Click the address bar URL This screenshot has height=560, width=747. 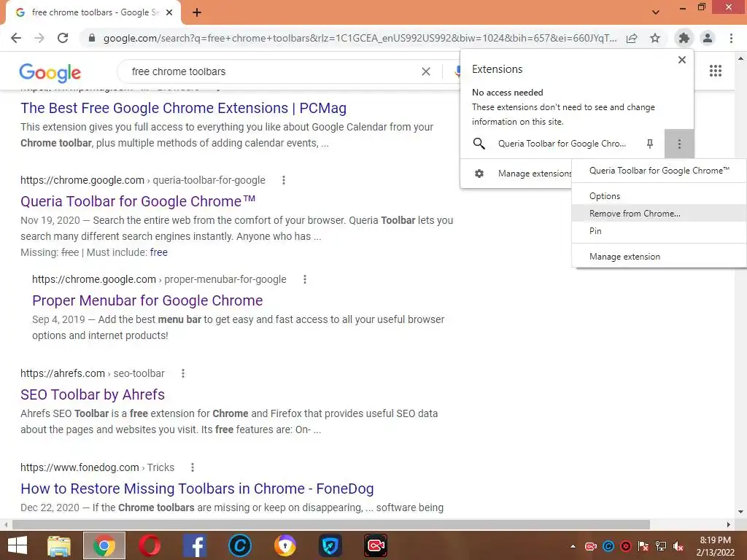click(360, 38)
